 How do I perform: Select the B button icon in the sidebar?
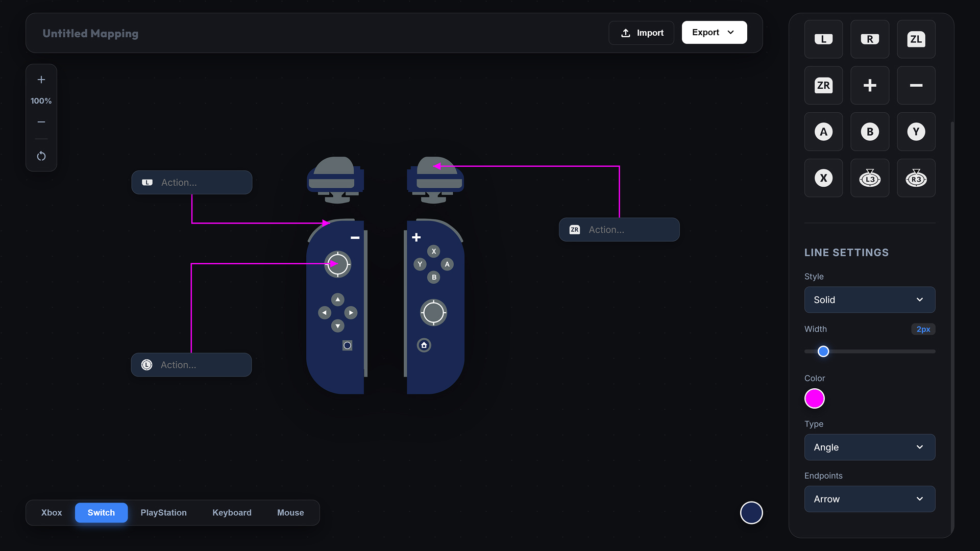coord(870,132)
